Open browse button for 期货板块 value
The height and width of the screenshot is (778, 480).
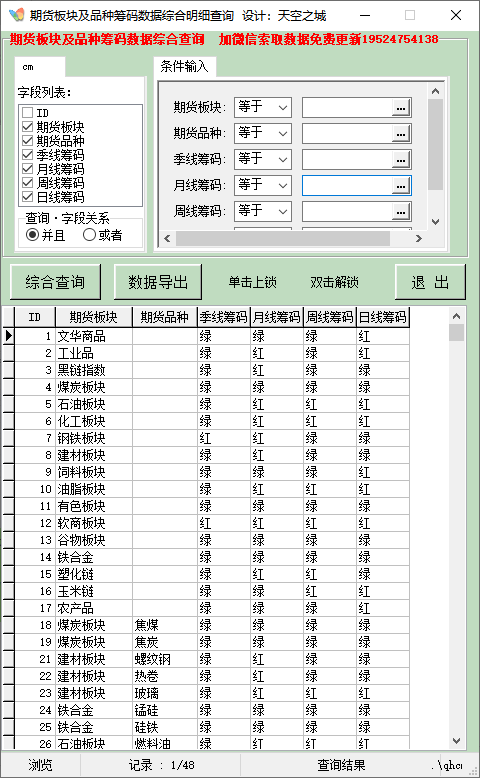click(401, 108)
